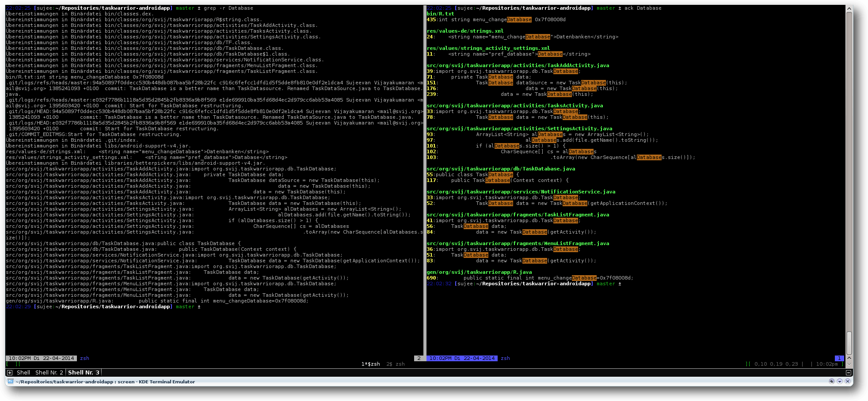Click the grep line 'bin/R.txt:int string menu_changeDatabase'

click(x=84, y=77)
